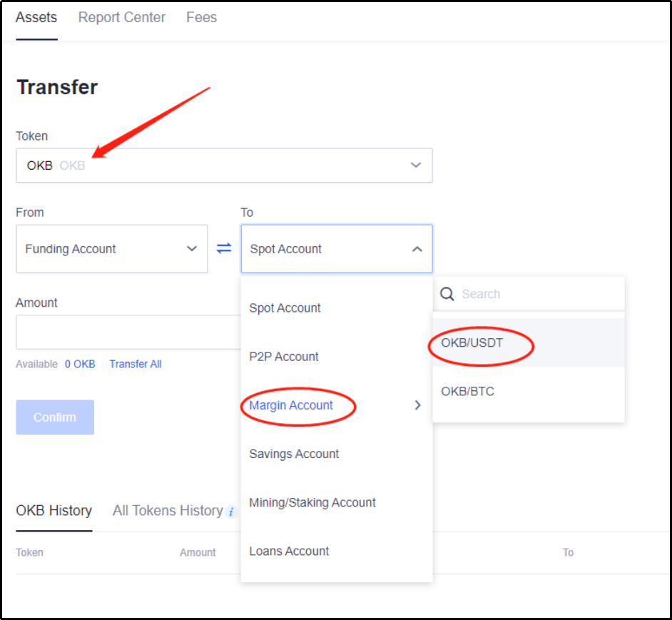Click the Amount input field
Image resolution: width=672 pixels, height=620 pixels.
click(128, 332)
